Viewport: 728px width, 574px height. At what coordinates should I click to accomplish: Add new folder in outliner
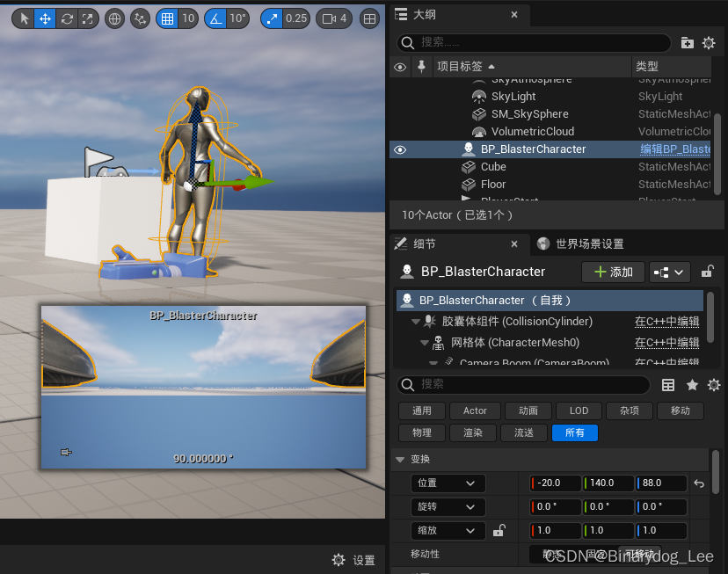[688, 43]
